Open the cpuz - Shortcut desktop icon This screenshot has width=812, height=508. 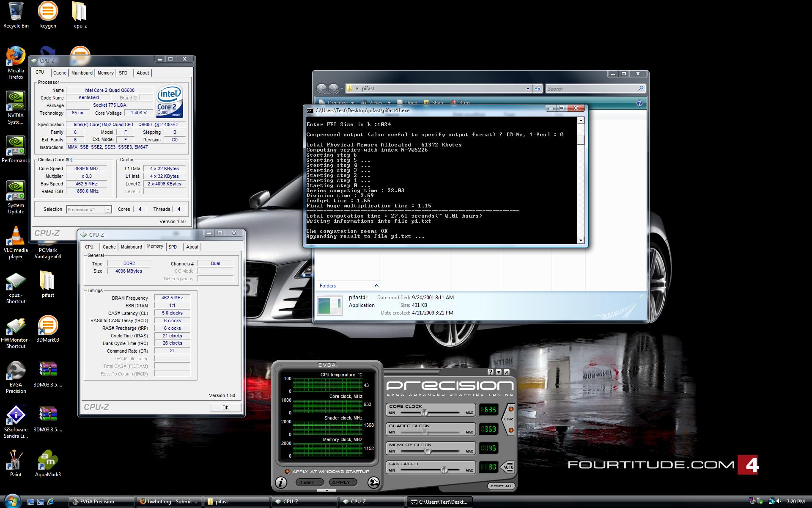click(x=16, y=288)
